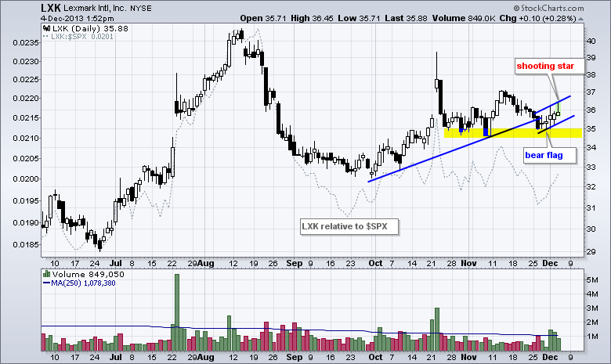Click the 1M volume axis label
This screenshot has width=611, height=364.
[x=592, y=336]
